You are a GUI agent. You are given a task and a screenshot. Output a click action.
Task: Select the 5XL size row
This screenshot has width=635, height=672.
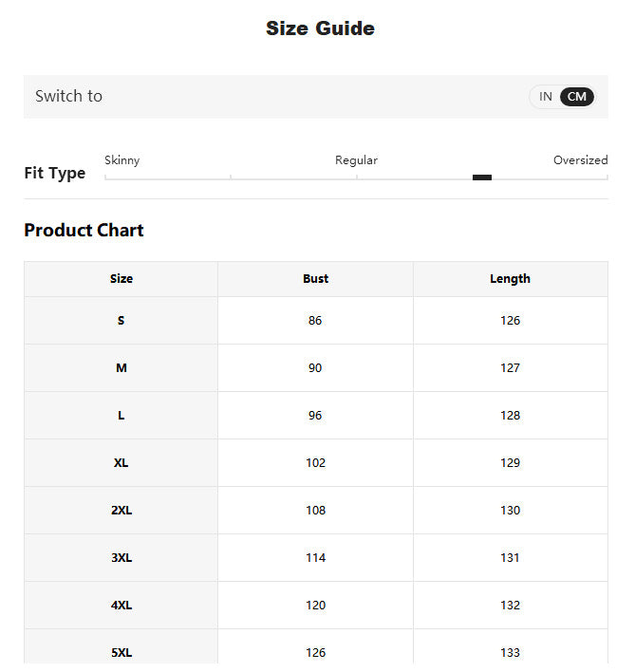click(316, 649)
